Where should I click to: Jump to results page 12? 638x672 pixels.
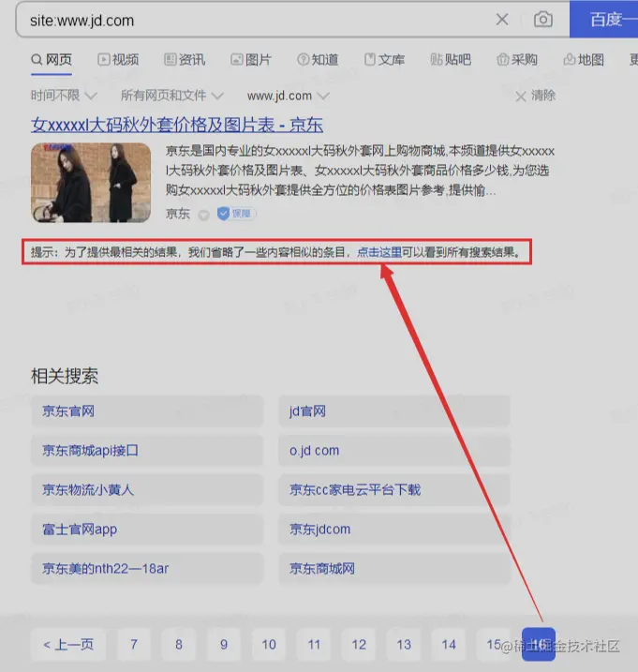click(x=359, y=645)
